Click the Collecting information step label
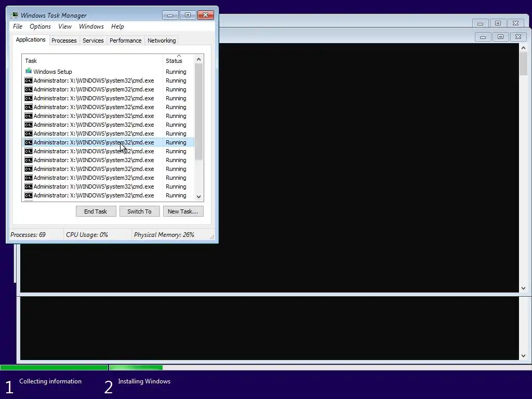This screenshot has height=399, width=532. click(50, 381)
